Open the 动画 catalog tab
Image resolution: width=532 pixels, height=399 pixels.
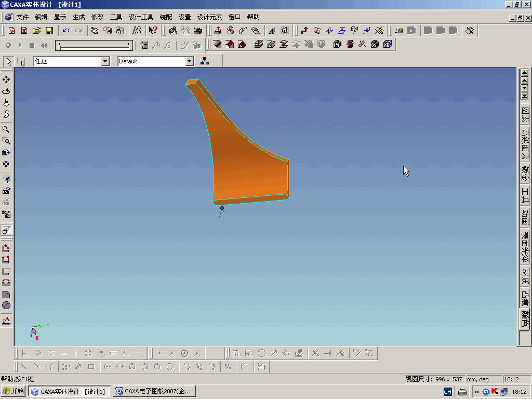tap(525, 218)
